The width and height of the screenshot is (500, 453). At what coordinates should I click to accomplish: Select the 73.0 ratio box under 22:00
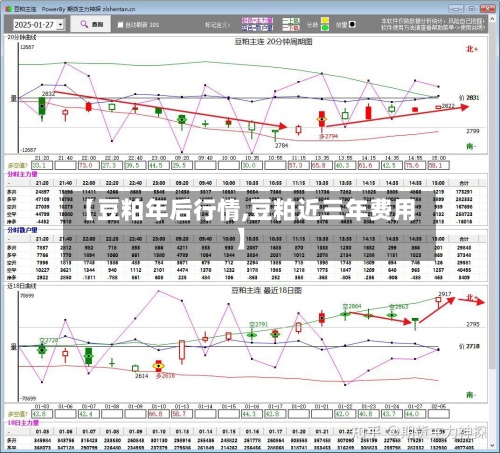click(88, 165)
